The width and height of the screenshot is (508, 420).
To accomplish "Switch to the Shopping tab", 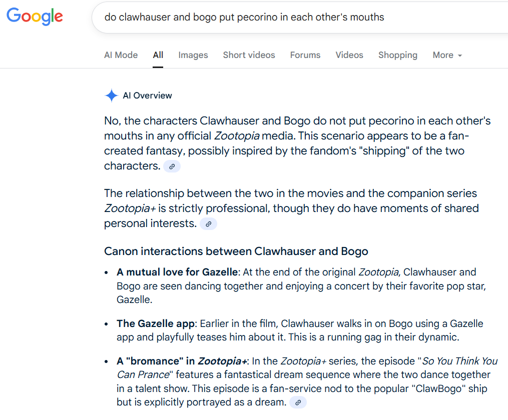I will (x=398, y=55).
